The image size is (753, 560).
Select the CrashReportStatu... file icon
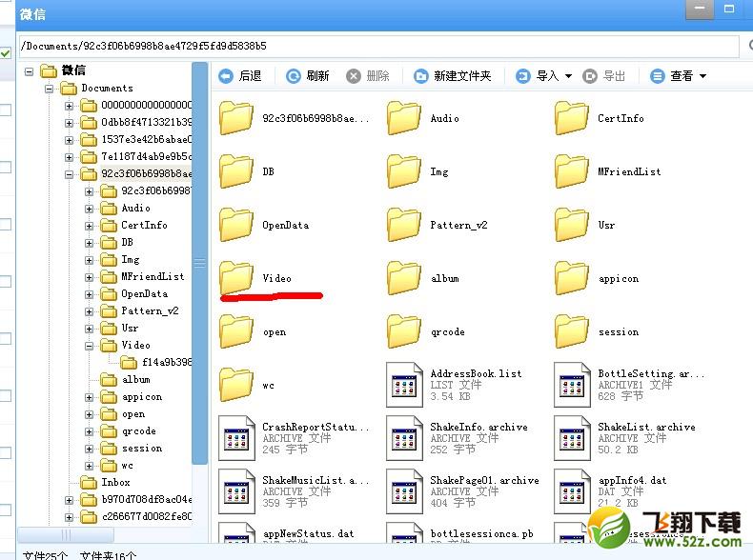click(x=236, y=438)
